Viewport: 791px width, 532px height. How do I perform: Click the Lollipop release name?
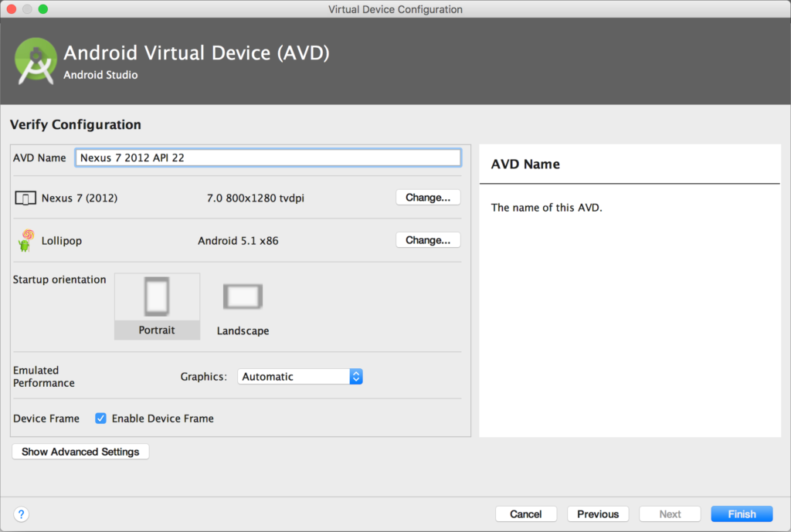(x=62, y=241)
